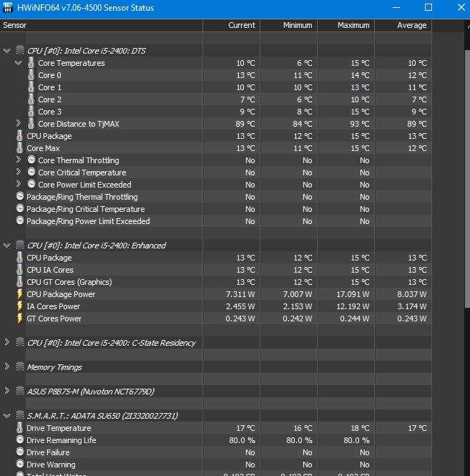Viewport: 470px width, 476px height.
Task: Select the IA Cores Power row
Action: click(x=216, y=306)
